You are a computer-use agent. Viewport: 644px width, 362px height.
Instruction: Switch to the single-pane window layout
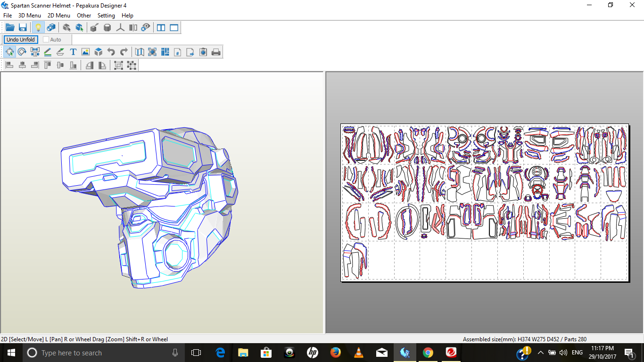(174, 28)
